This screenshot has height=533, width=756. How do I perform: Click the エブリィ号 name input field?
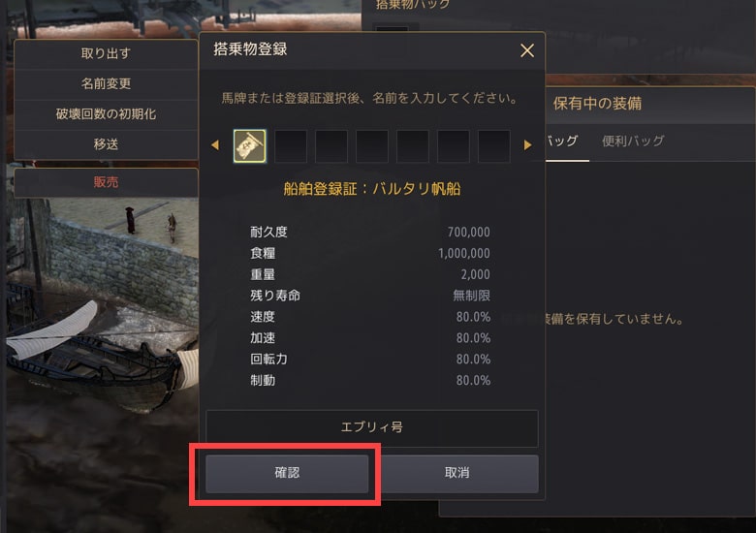pos(372,428)
